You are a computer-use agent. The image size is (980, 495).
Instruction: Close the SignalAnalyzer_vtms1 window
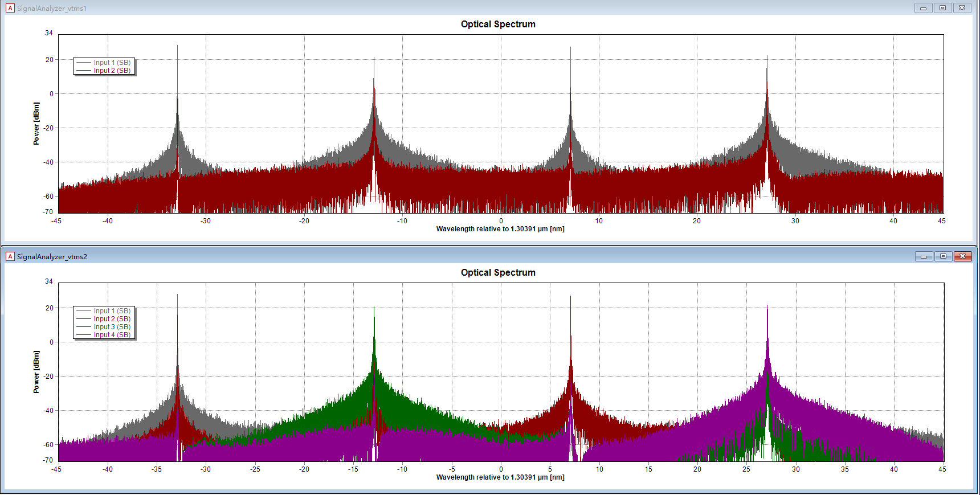tap(962, 8)
